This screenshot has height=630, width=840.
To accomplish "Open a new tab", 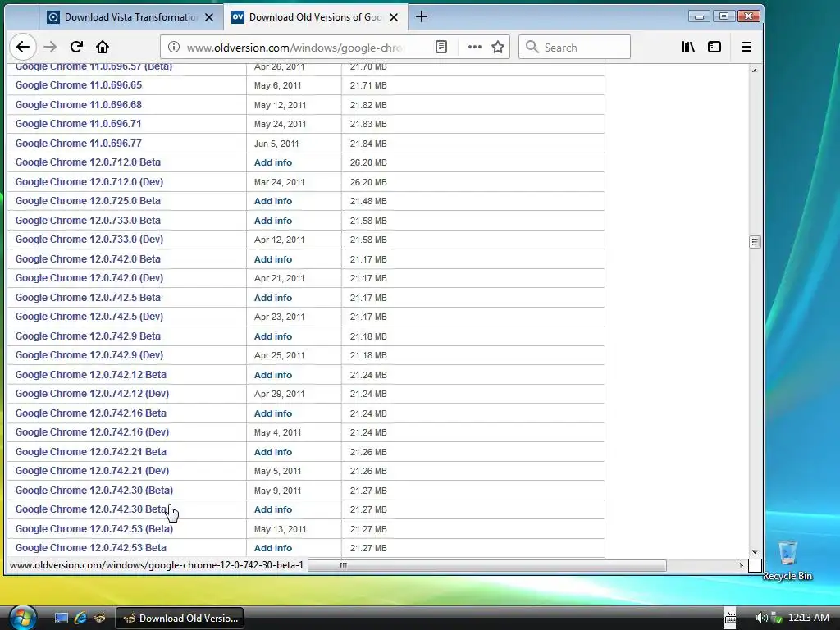I will [421, 17].
